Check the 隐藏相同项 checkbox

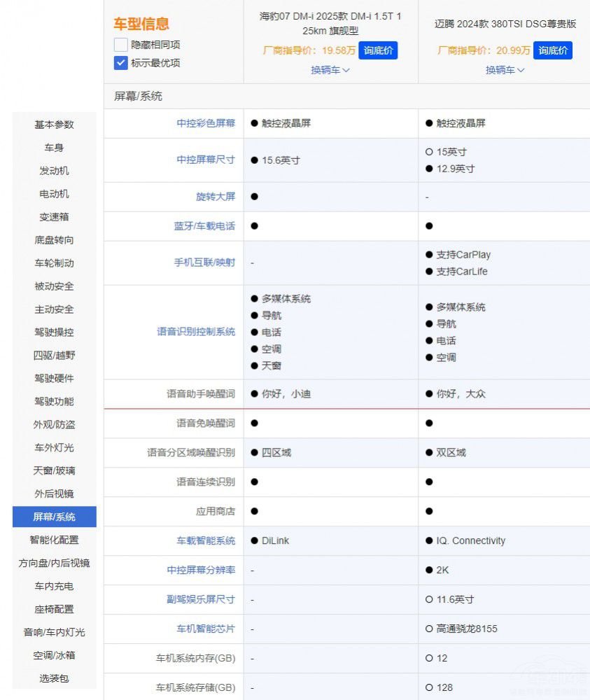coord(120,45)
